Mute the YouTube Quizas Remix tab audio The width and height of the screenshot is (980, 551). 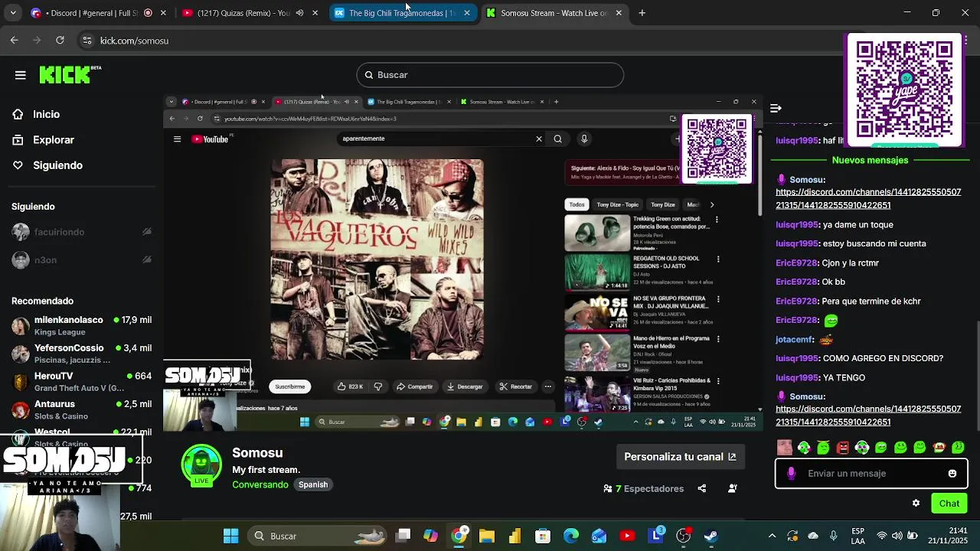click(299, 13)
